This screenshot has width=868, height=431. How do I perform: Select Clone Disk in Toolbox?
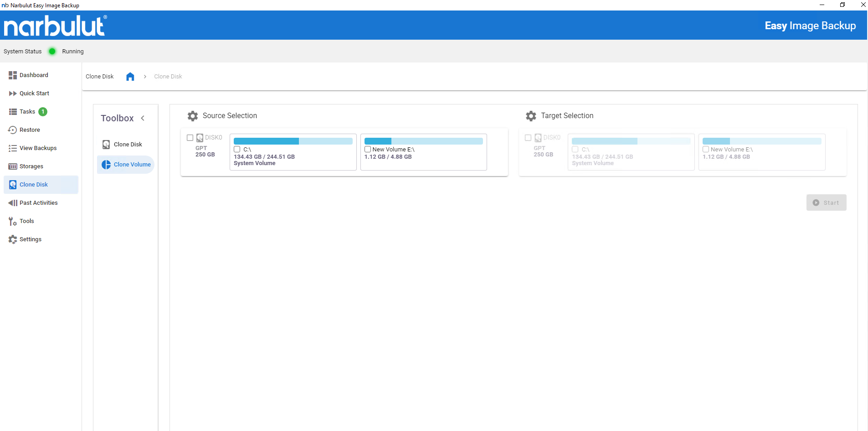tap(128, 145)
